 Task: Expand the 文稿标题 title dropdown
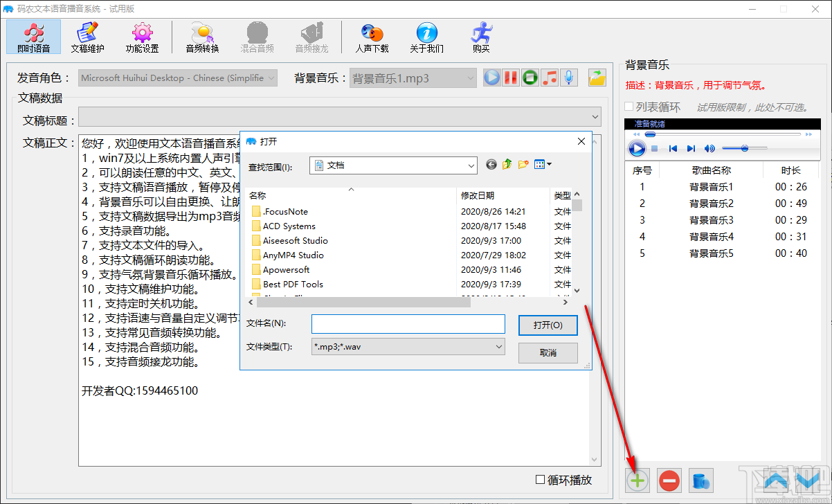click(595, 116)
